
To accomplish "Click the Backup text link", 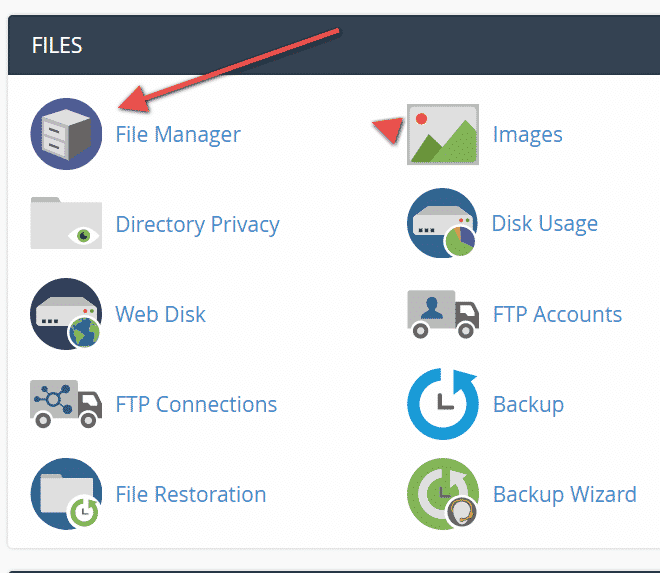I will click(528, 405).
